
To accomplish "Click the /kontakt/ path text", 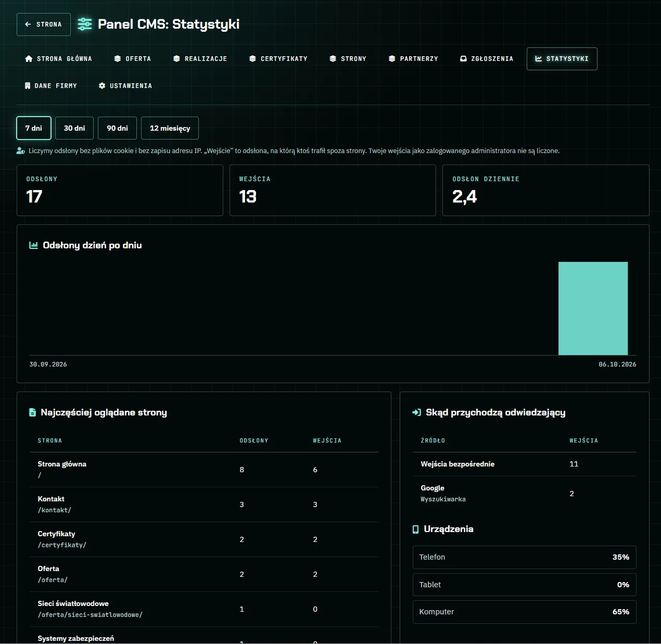I will (x=55, y=510).
